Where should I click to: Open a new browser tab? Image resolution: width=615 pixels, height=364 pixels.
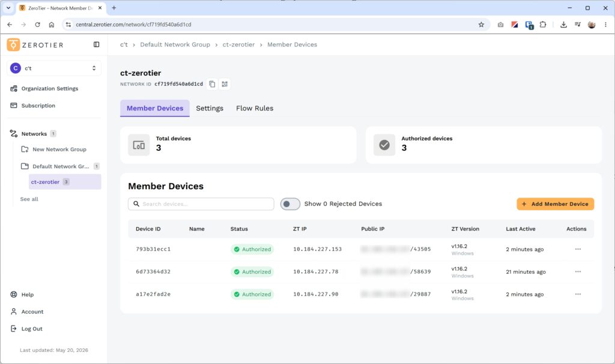(x=114, y=7)
